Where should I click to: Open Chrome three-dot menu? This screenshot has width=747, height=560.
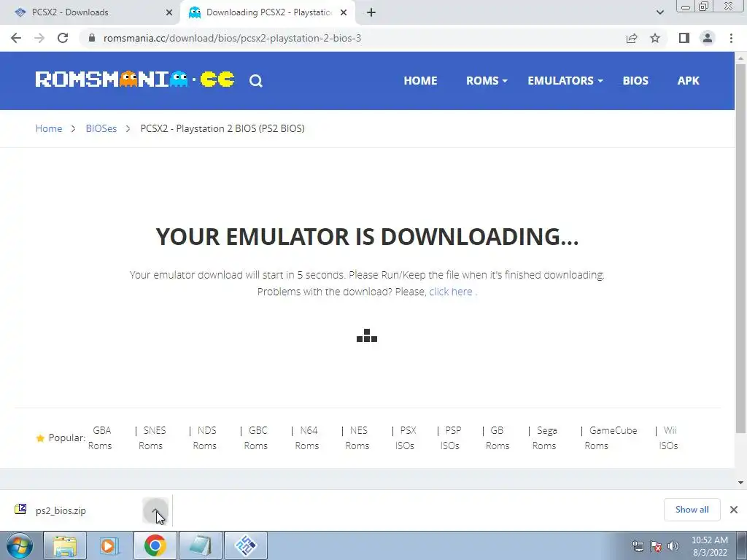(x=731, y=38)
